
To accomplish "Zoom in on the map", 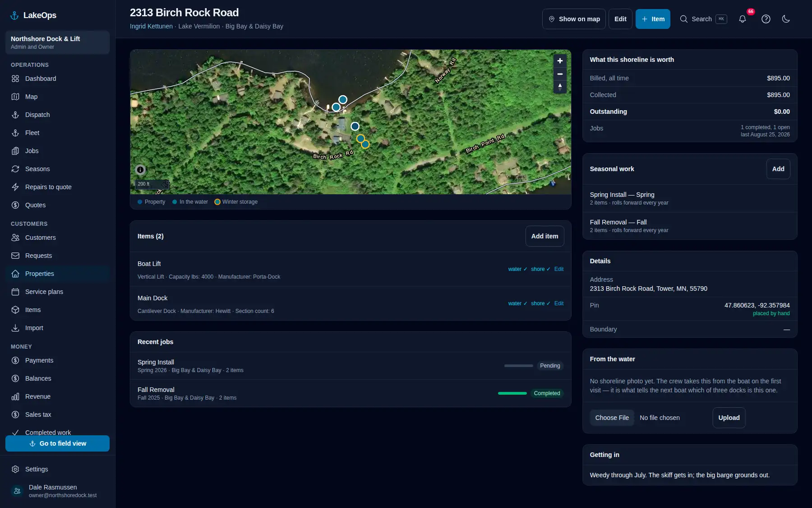I will (x=560, y=61).
